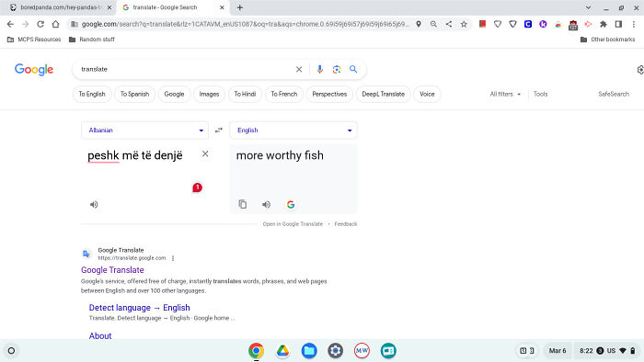644x362 pixels.
Task: Open the zoom magnifier in address bar
Action: point(433,24)
